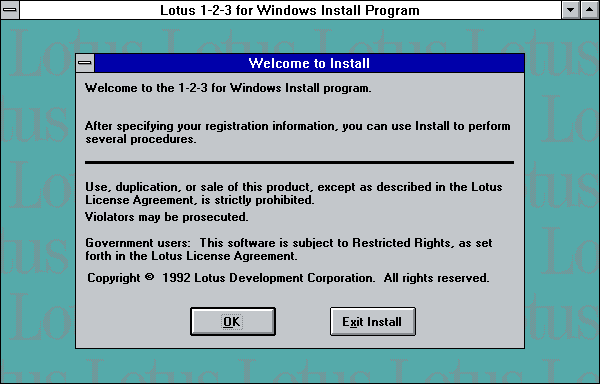This screenshot has height=384, width=600.
Task: Click OK to continue installation
Action: point(233,321)
